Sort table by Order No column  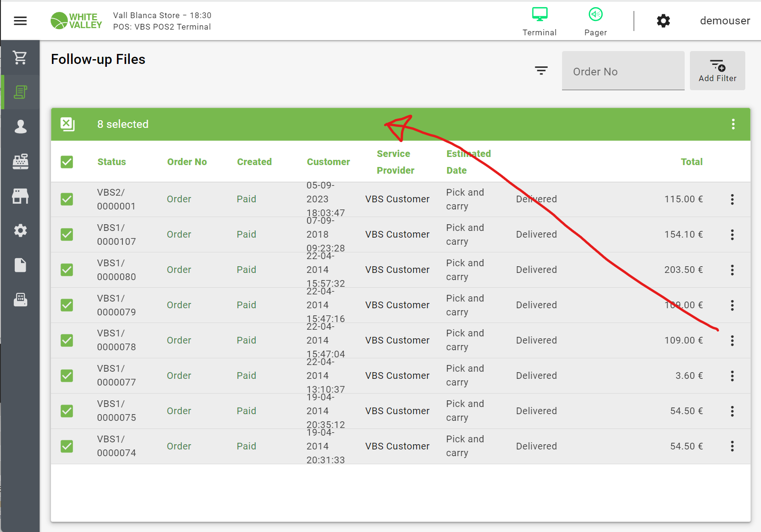pos(187,162)
